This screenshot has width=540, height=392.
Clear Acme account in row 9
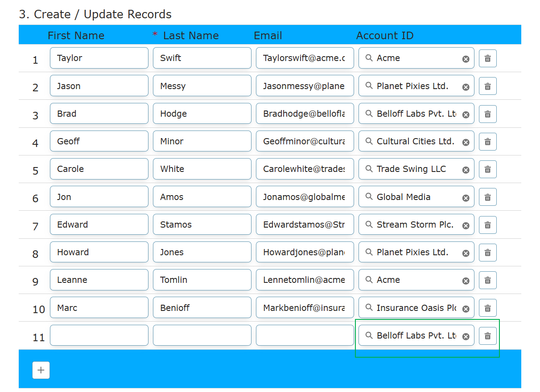(466, 281)
